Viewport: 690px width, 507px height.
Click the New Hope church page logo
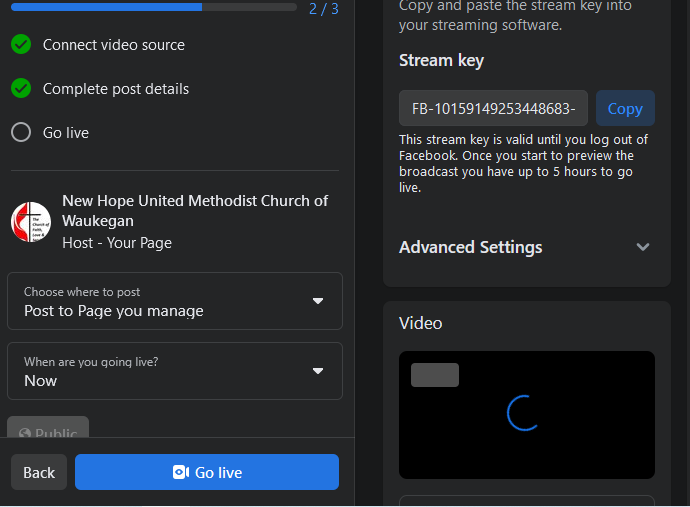[x=31, y=221]
